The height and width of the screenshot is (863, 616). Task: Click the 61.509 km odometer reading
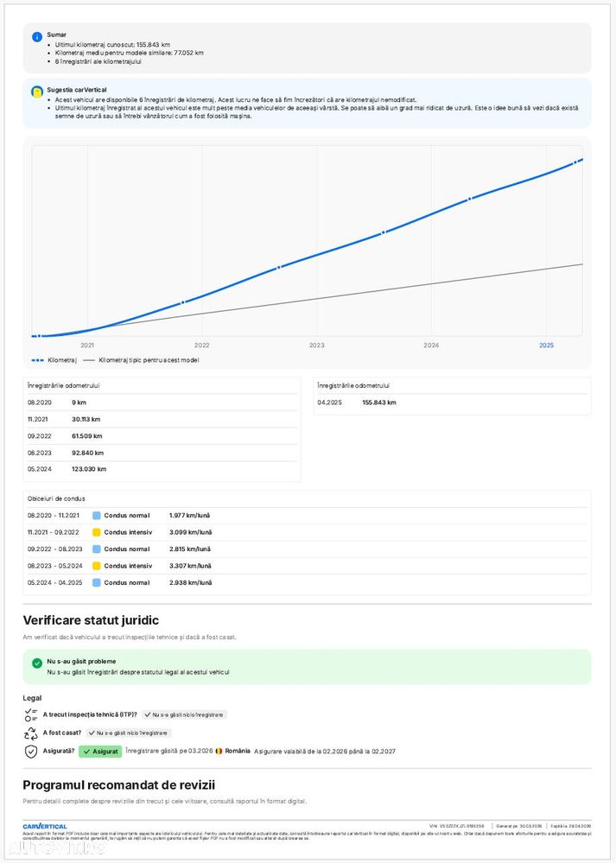pos(87,436)
